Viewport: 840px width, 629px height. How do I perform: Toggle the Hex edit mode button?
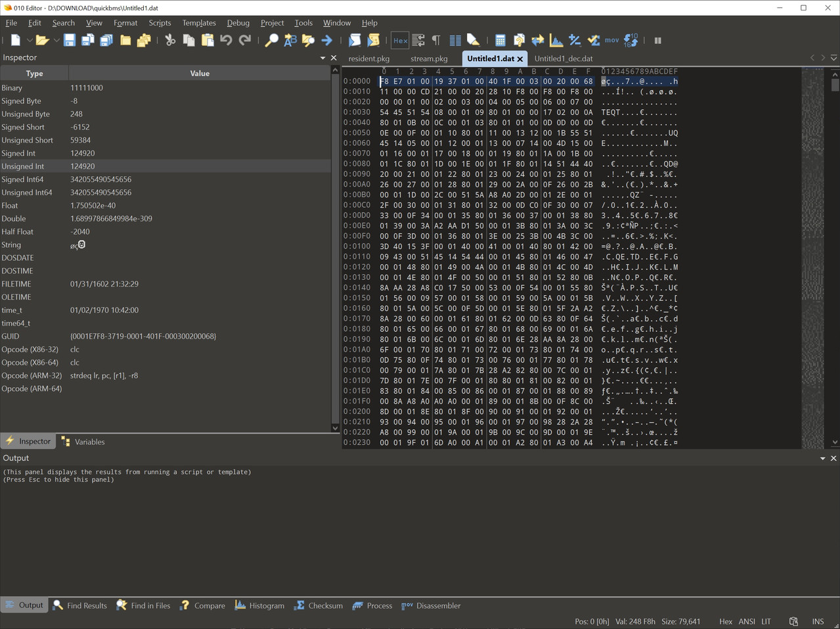(x=400, y=41)
